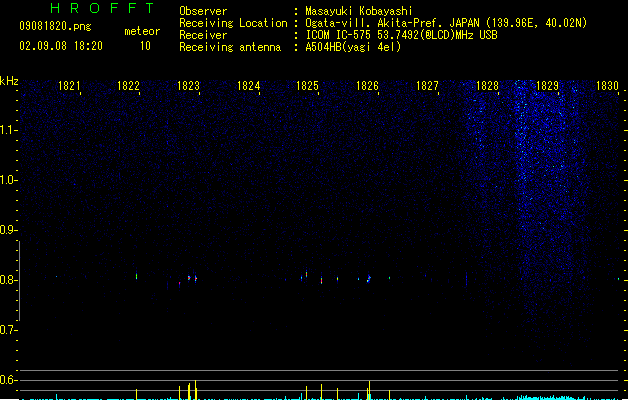Click the Observer label
This screenshot has height=400, width=629.
(203, 11)
